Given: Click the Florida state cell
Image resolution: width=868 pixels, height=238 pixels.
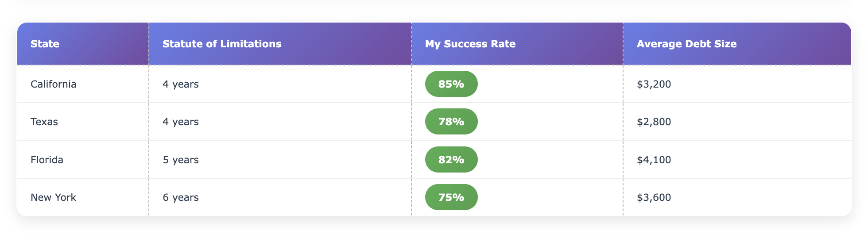Looking at the screenshot, I should point(83,160).
